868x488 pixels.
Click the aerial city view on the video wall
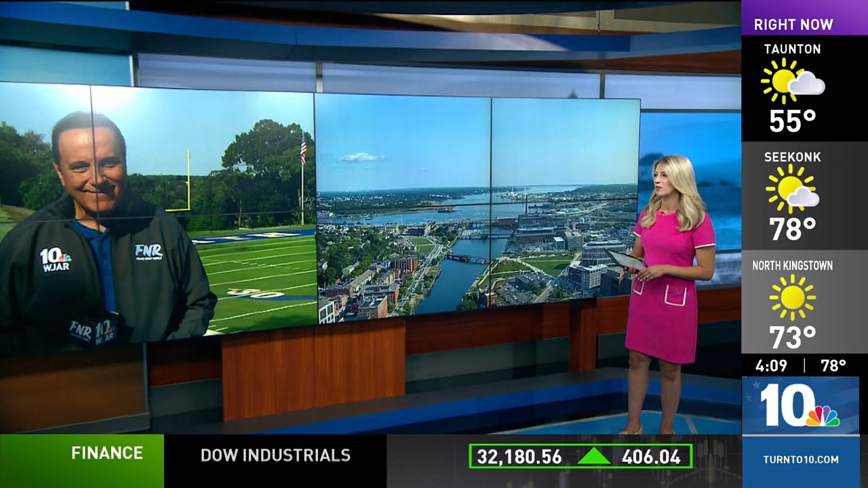477,209
